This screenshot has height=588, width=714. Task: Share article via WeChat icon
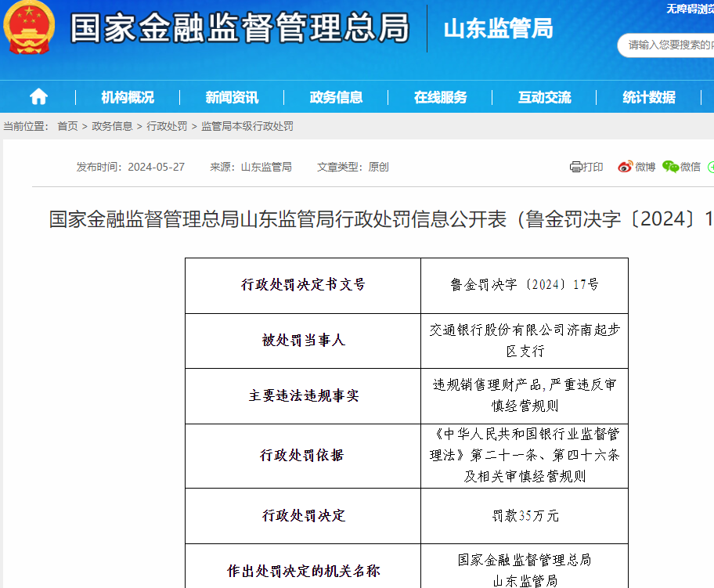670,167
